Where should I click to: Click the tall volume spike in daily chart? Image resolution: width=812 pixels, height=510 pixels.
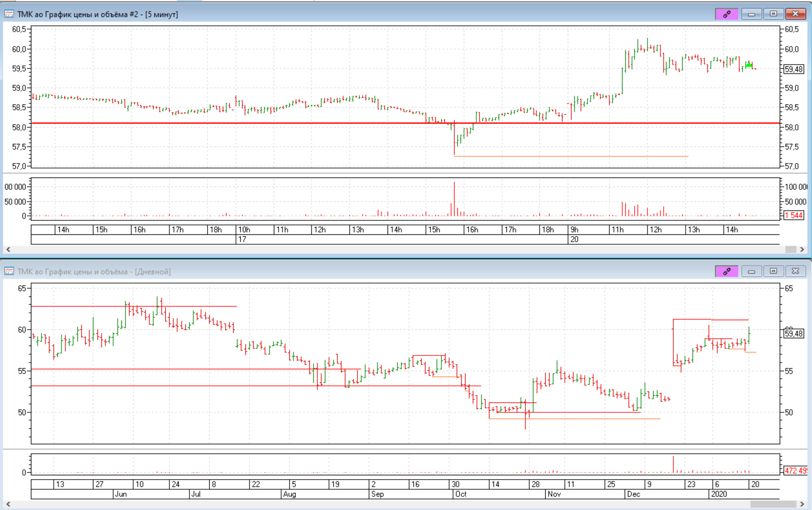(x=673, y=464)
